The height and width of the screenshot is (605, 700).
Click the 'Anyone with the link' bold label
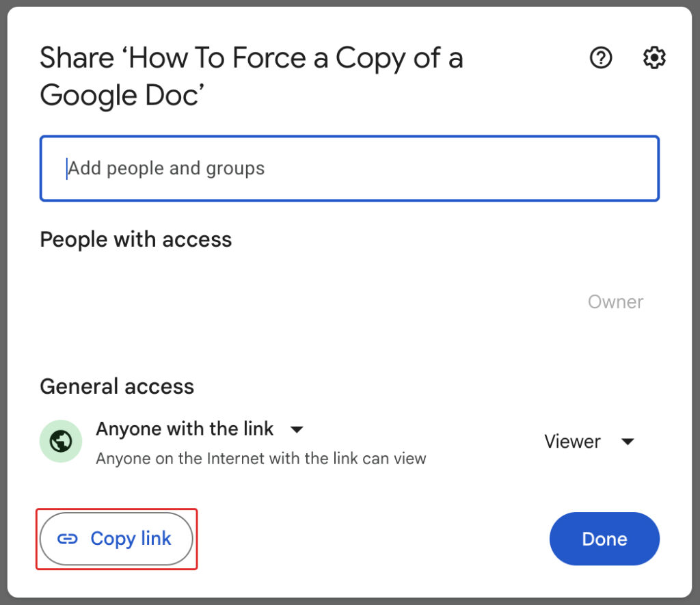pos(185,429)
